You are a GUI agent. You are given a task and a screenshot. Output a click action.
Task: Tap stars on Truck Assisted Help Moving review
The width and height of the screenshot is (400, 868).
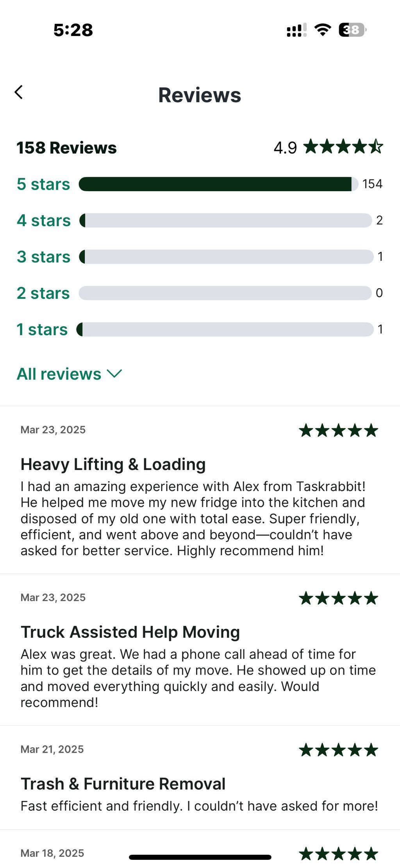339,598
